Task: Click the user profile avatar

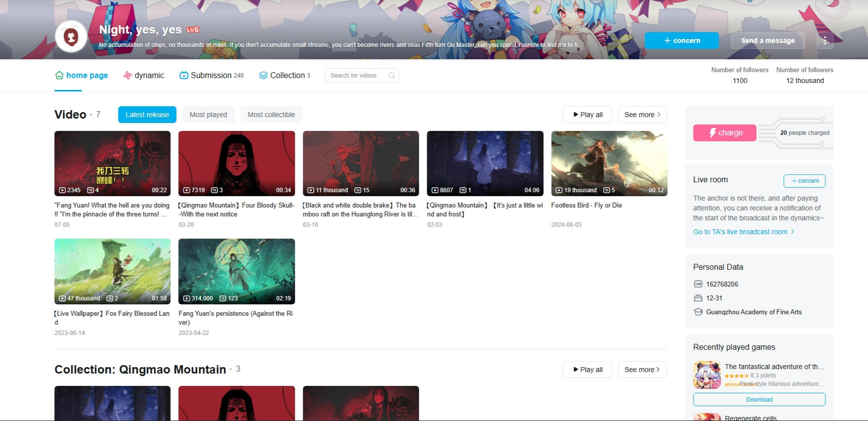Action: (71, 37)
